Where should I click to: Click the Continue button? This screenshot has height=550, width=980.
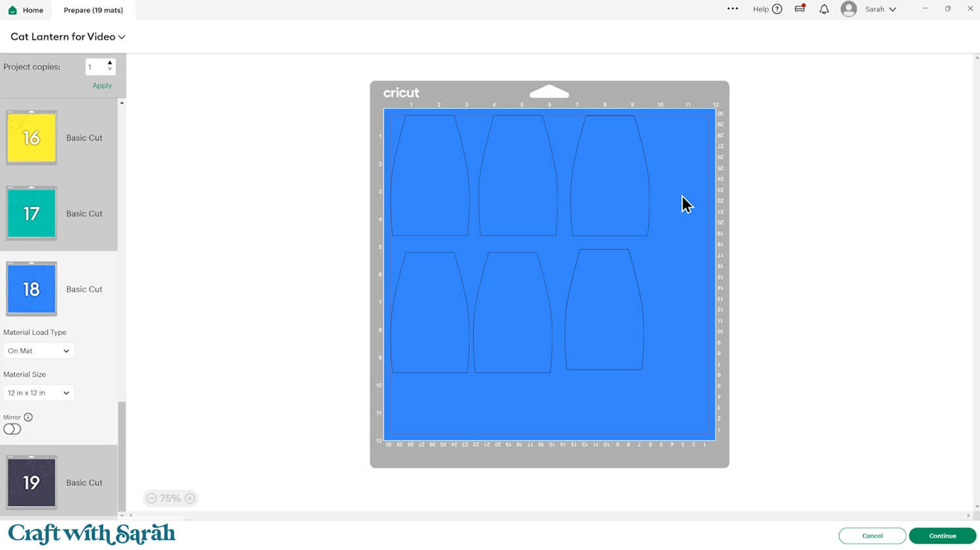(x=943, y=536)
